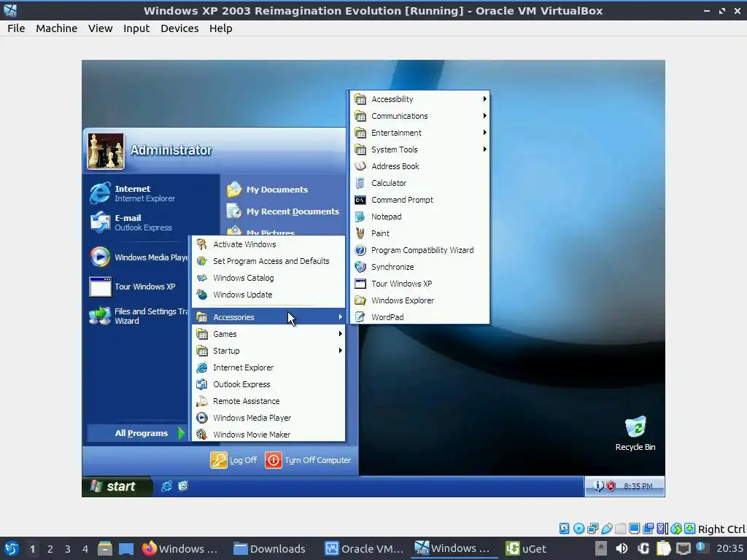Open Outlook Express from All Programs list
This screenshot has height=560, width=747.
click(268, 384)
